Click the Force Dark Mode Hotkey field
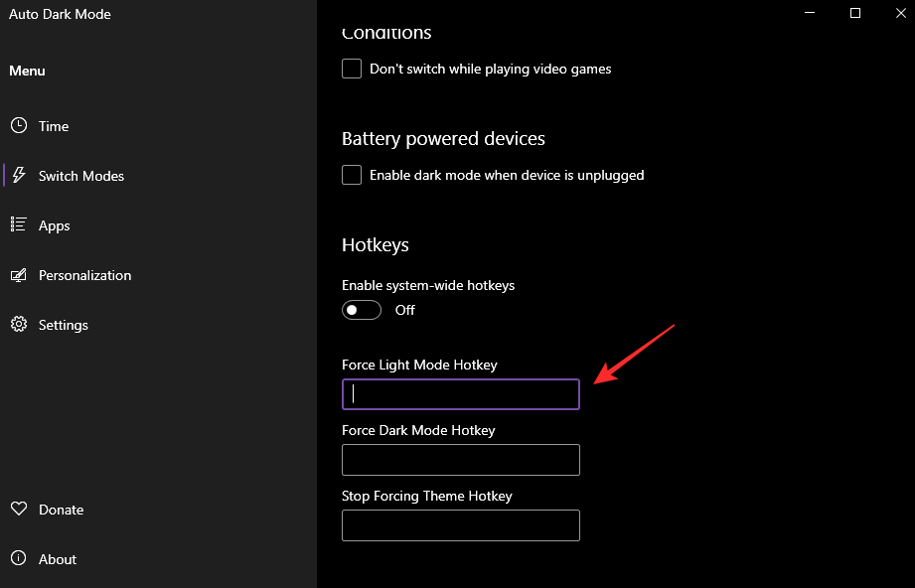 pos(460,460)
